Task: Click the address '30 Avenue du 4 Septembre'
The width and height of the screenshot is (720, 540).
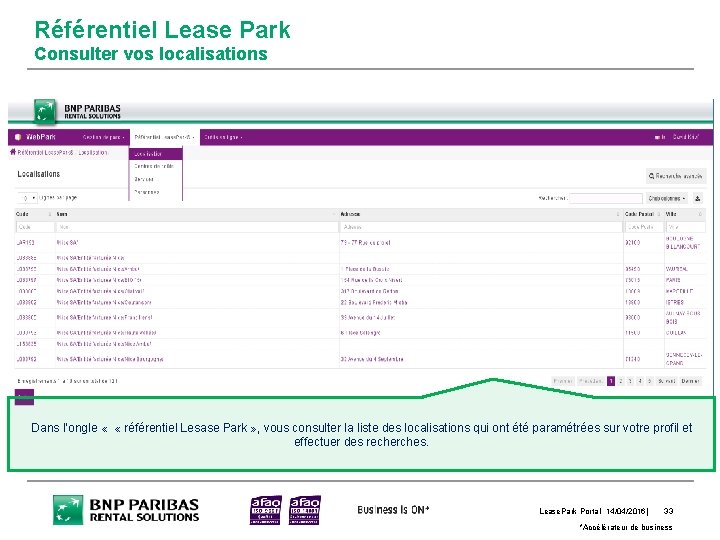Action: click(x=372, y=359)
